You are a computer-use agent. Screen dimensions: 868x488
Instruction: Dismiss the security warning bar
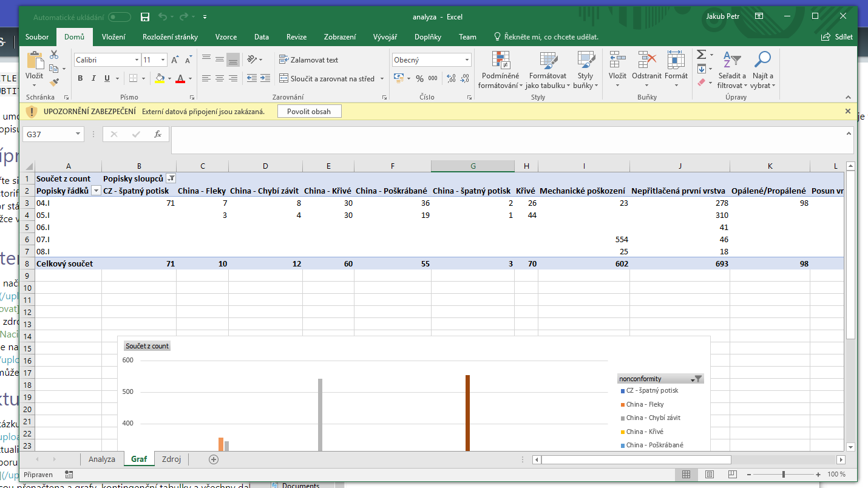[848, 111]
